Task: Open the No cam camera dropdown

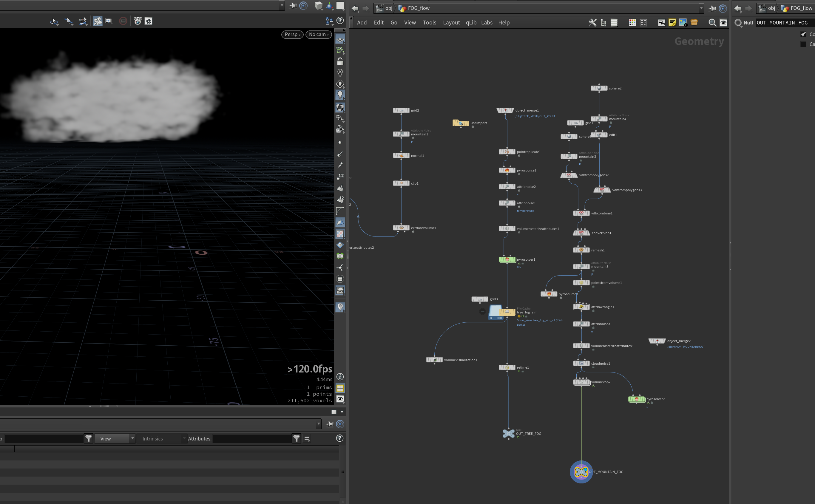Action: 318,34
